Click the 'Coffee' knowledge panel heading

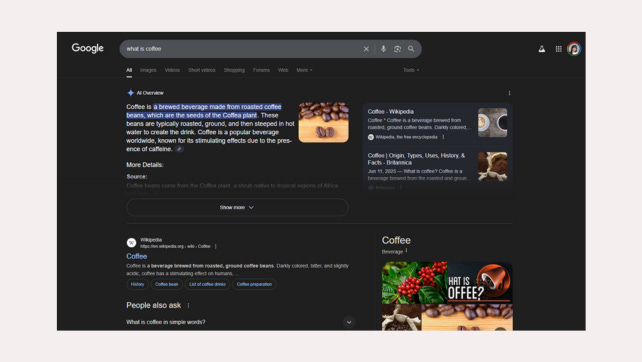pyautogui.click(x=396, y=240)
